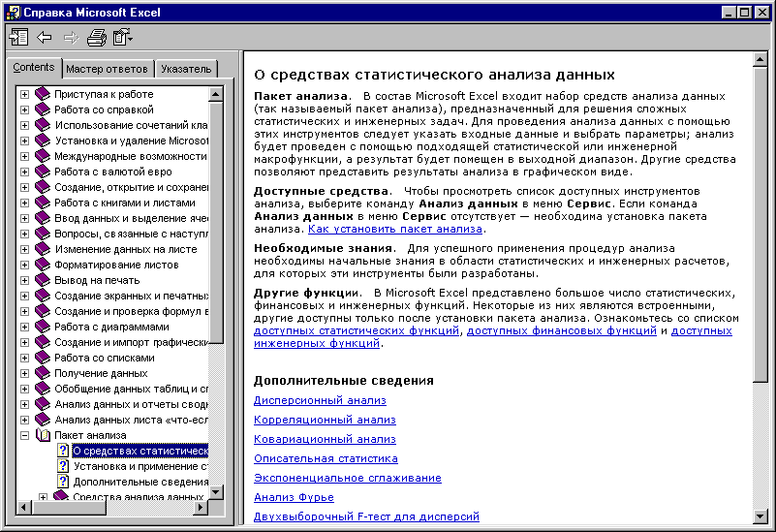Screen dimensions: 776x532
Task: Expand the Приступая к работе node
Action: coord(24,94)
